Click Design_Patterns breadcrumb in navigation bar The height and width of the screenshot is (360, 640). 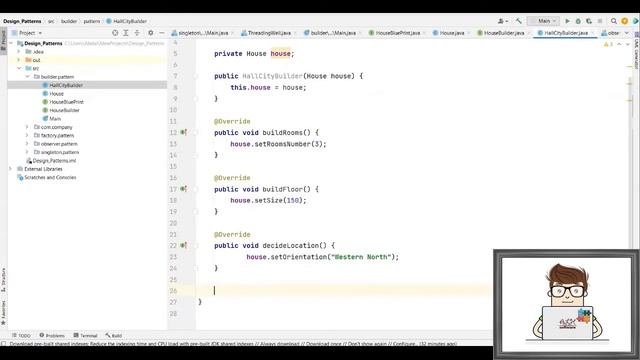[x=22, y=21]
